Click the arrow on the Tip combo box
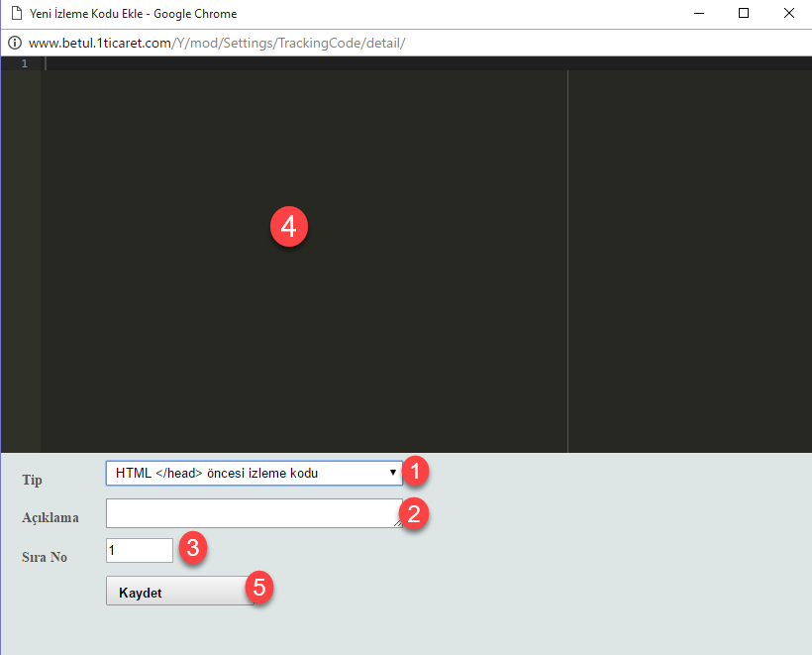The height and width of the screenshot is (655, 812). [393, 474]
